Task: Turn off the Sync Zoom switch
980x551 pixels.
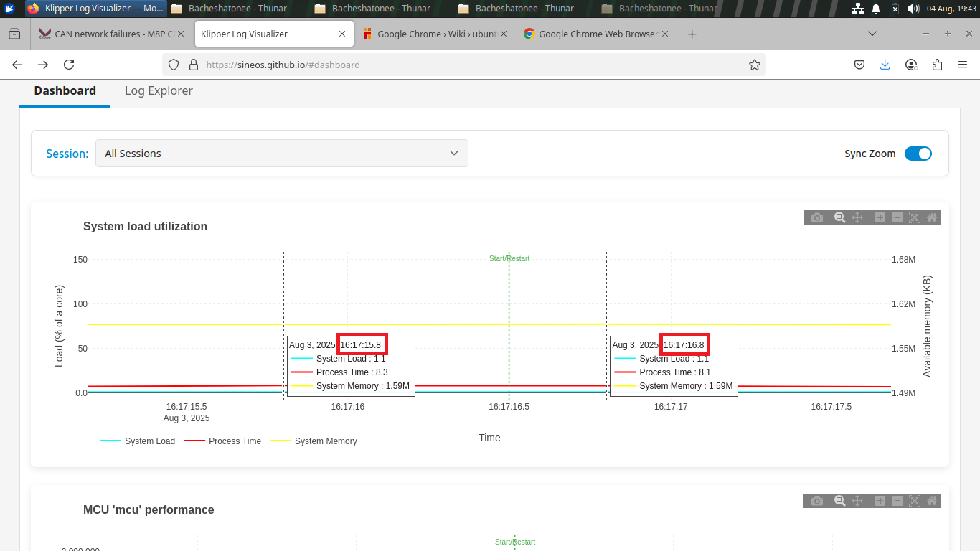Action: point(918,154)
